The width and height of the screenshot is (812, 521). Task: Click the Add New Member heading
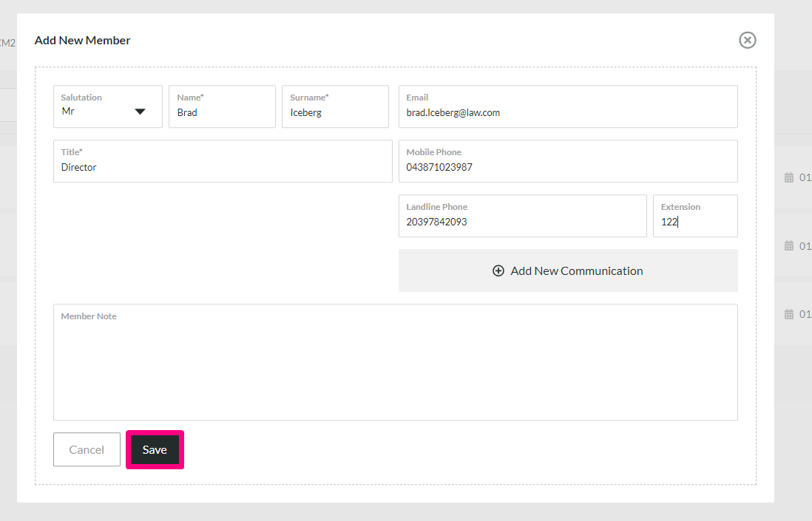(x=82, y=41)
